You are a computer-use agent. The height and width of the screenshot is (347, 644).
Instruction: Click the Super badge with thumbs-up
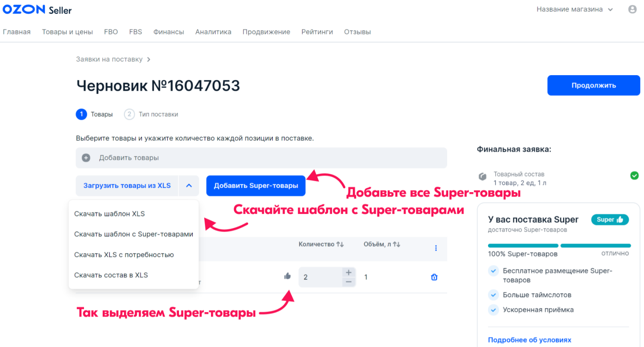(610, 219)
